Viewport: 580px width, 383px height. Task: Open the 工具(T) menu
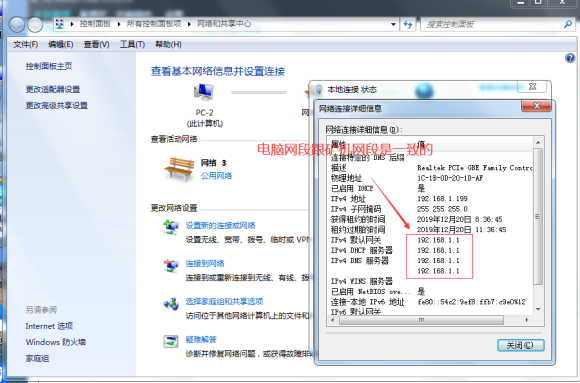132,44
